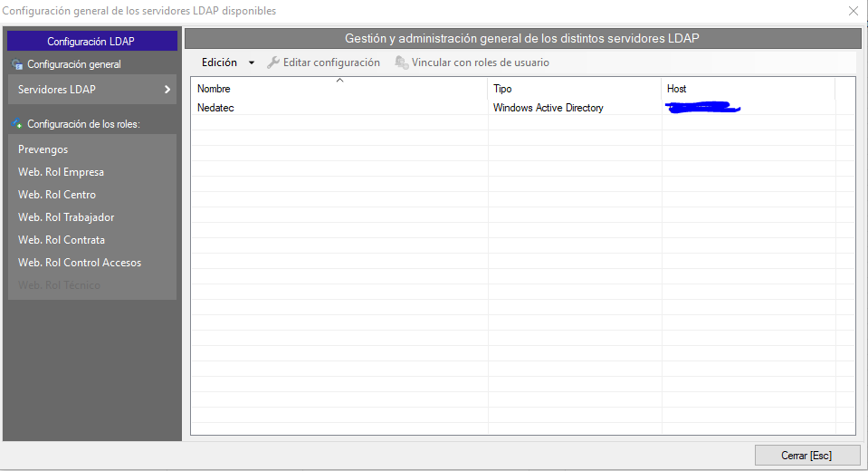The width and height of the screenshot is (868, 471).
Task: Click the Vincular con roles de usuario icon
Action: pyautogui.click(x=401, y=62)
